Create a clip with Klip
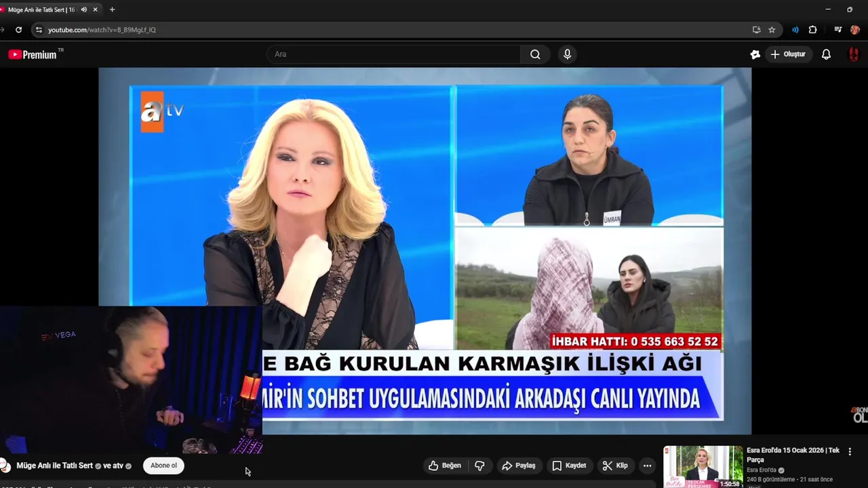This screenshot has height=488, width=868. coord(615,466)
